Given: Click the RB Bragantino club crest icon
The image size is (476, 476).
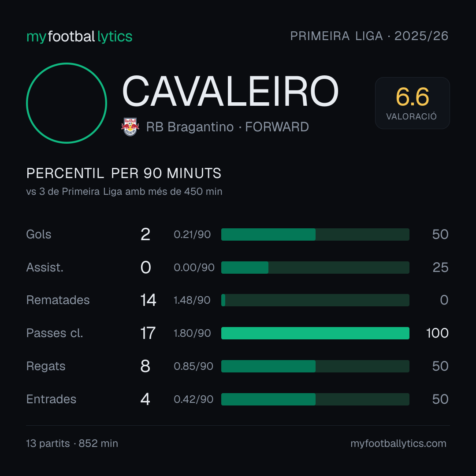Looking at the screenshot, I should (x=130, y=127).
